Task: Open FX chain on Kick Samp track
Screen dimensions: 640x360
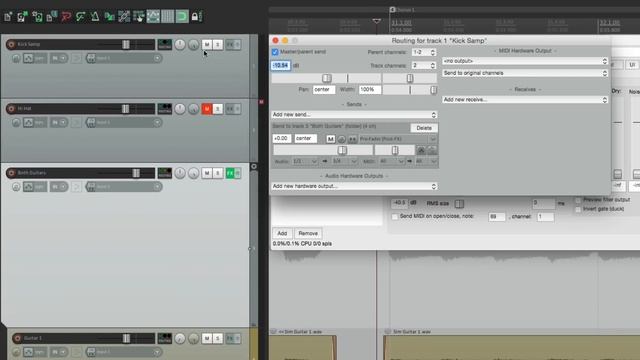Action: [230, 44]
